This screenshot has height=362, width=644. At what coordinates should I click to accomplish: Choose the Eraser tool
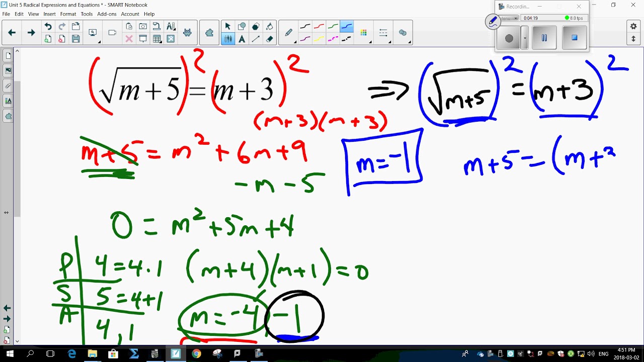coord(270,39)
